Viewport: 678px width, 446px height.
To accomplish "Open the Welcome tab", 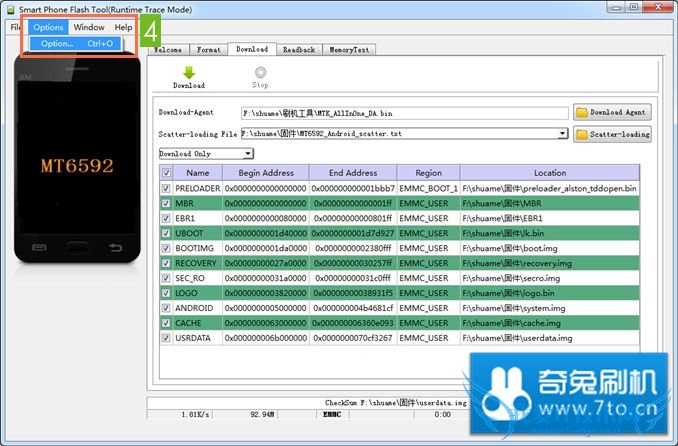I will (x=167, y=49).
